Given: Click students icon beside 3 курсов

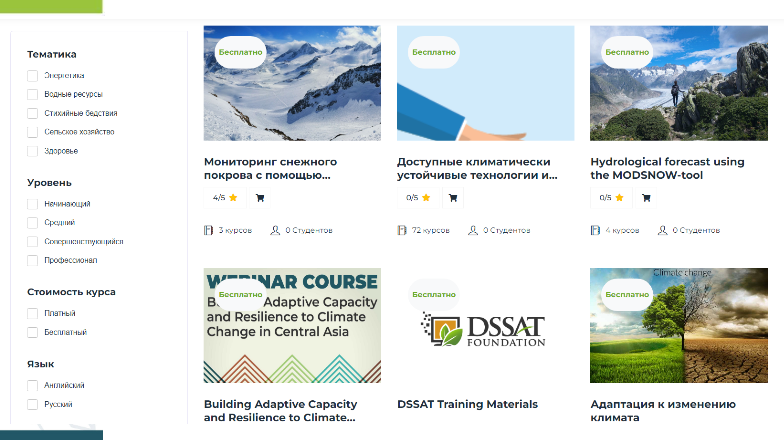Looking at the screenshot, I should pos(275,230).
